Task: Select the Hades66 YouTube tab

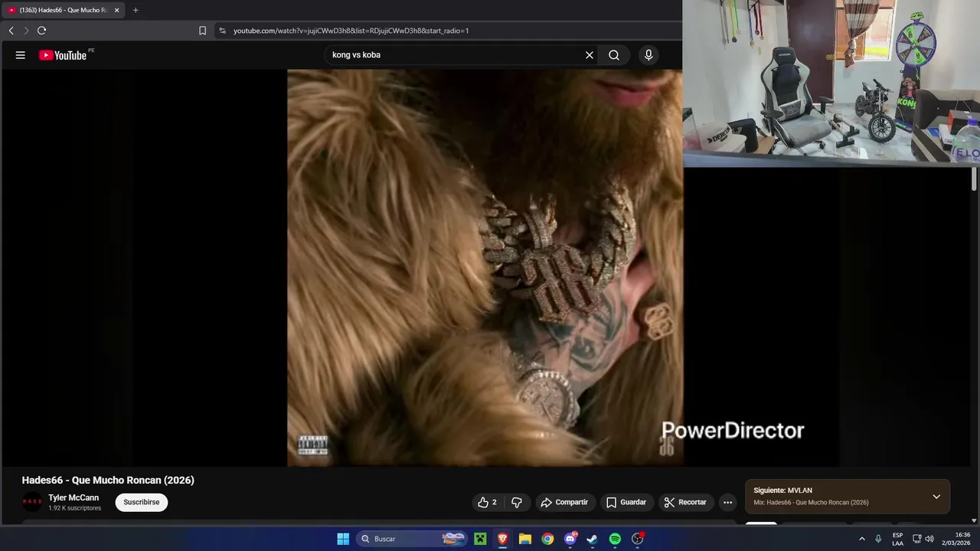Action: (x=64, y=10)
